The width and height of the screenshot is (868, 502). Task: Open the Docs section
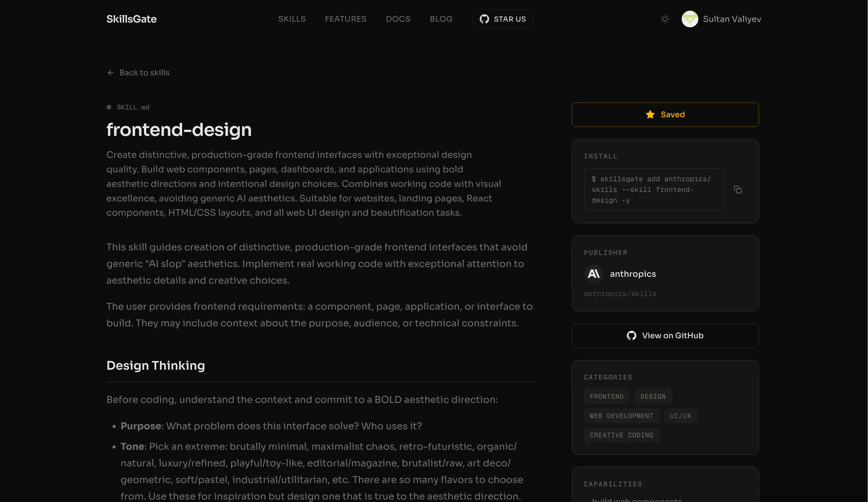[x=398, y=19]
